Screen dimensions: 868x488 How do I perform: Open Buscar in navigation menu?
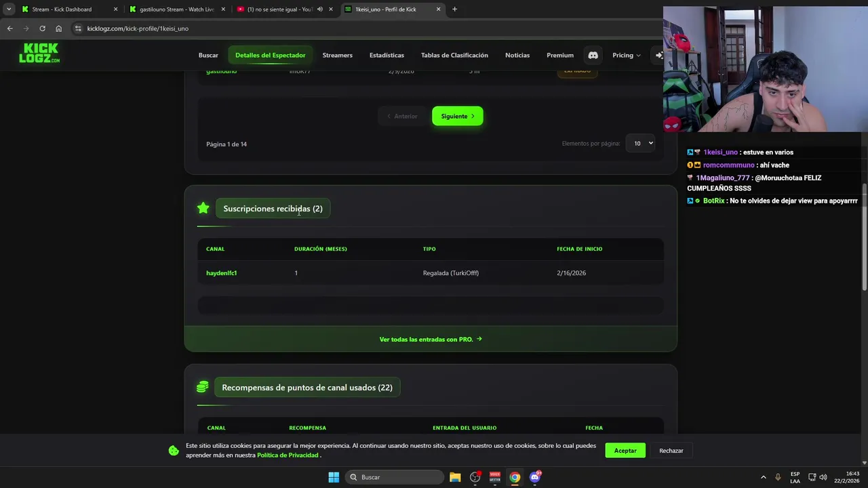coord(208,56)
